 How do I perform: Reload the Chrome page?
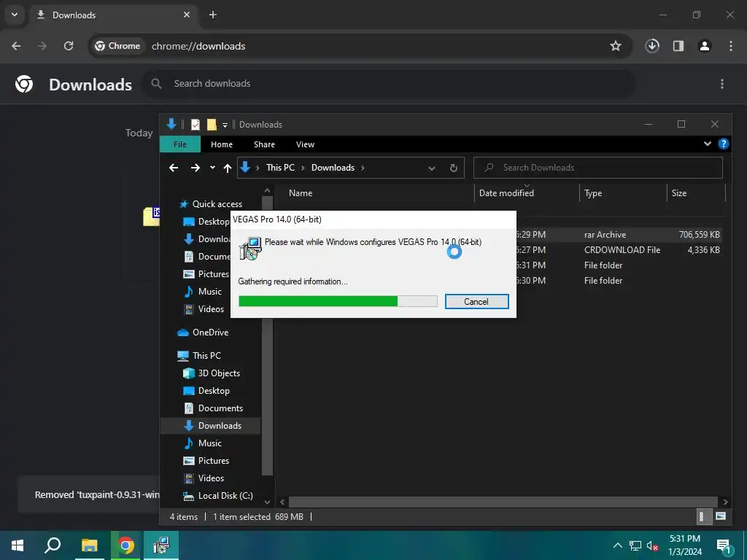pyautogui.click(x=69, y=46)
